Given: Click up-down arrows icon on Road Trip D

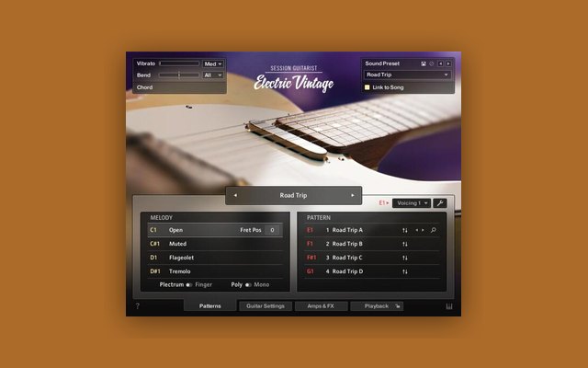Looking at the screenshot, I should pos(405,271).
